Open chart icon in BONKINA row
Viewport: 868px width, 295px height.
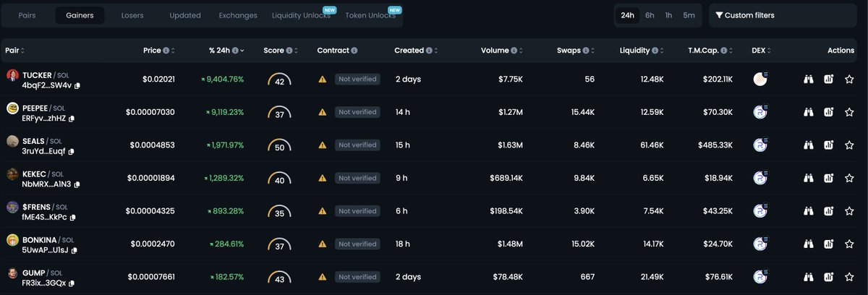pos(829,244)
